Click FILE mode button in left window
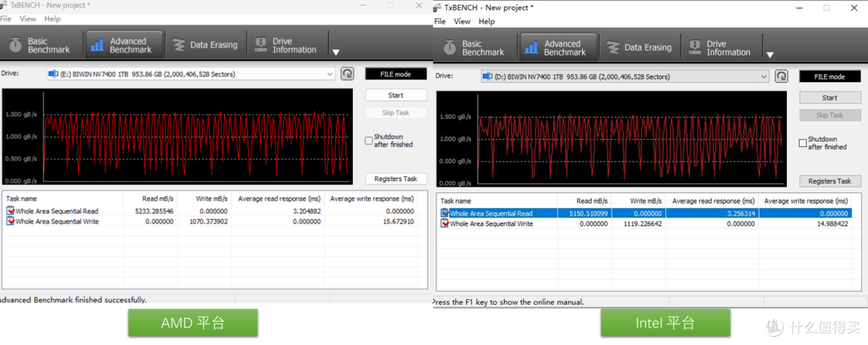Screen dimensions: 868x345 click(x=395, y=74)
